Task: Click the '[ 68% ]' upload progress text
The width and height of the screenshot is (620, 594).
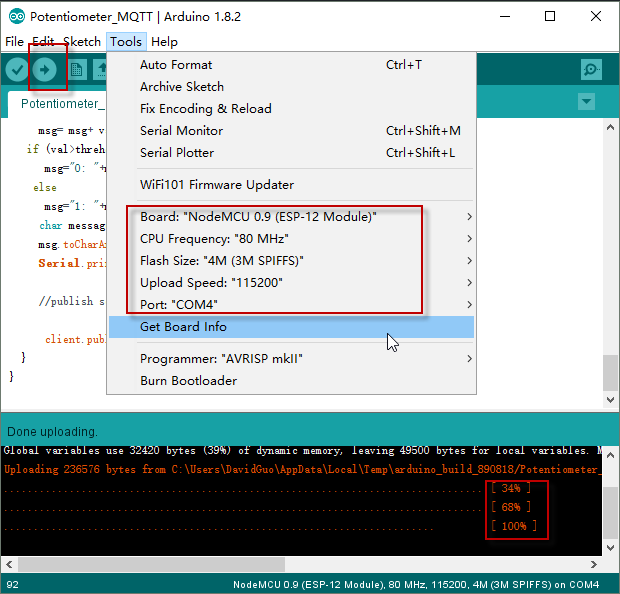Action: point(511,507)
